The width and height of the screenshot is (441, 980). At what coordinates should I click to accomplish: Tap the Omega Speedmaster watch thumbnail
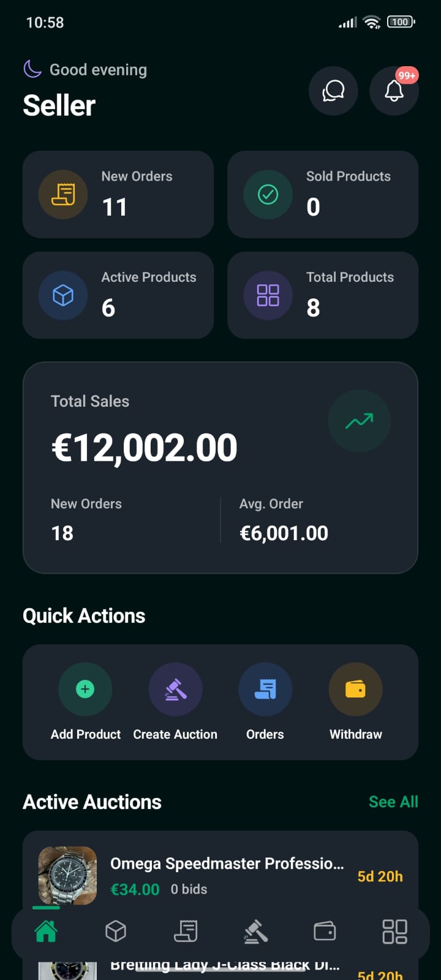pos(67,875)
